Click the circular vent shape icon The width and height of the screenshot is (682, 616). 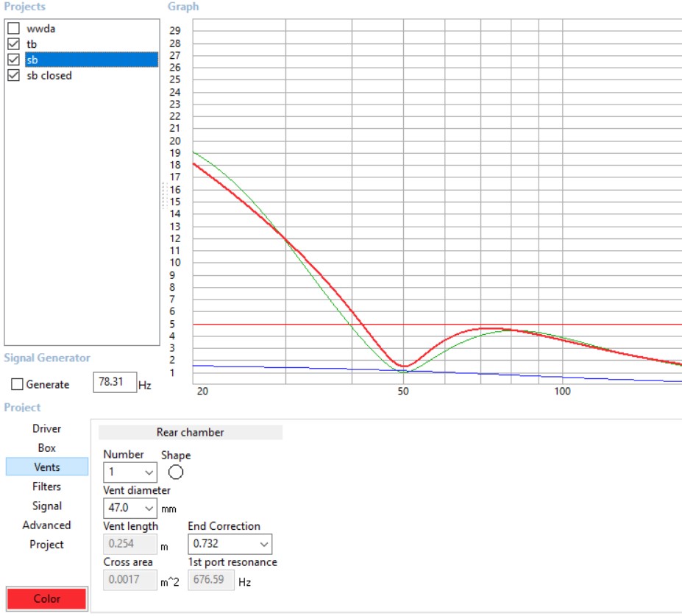coord(176,472)
